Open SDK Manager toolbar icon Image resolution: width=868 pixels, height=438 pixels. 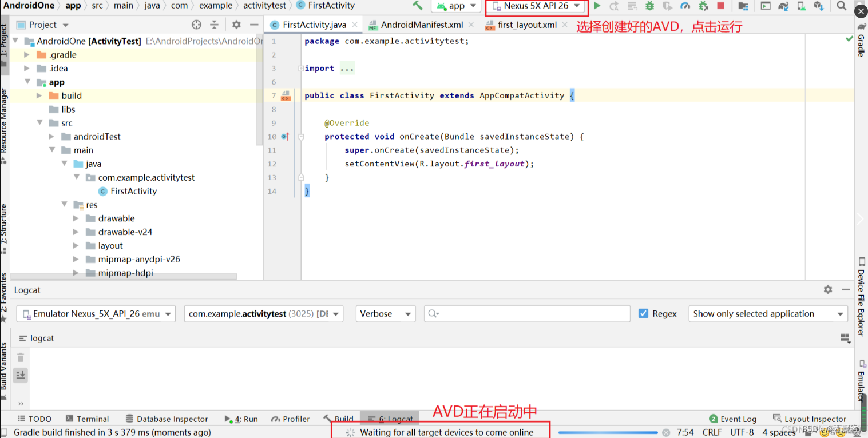point(819,6)
